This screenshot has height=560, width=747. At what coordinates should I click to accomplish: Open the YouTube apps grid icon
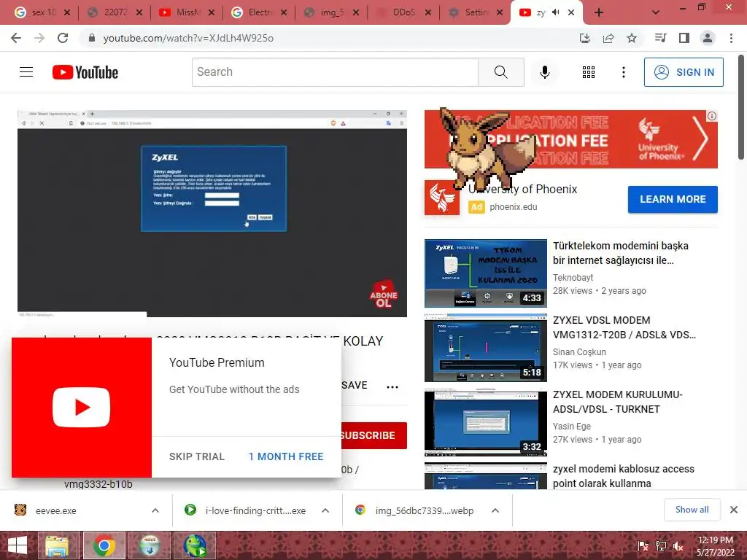[x=589, y=72]
